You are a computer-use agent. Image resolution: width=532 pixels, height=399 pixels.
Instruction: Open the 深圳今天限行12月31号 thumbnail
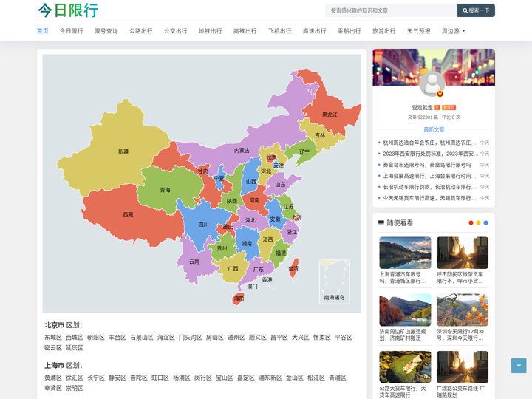tap(463, 310)
